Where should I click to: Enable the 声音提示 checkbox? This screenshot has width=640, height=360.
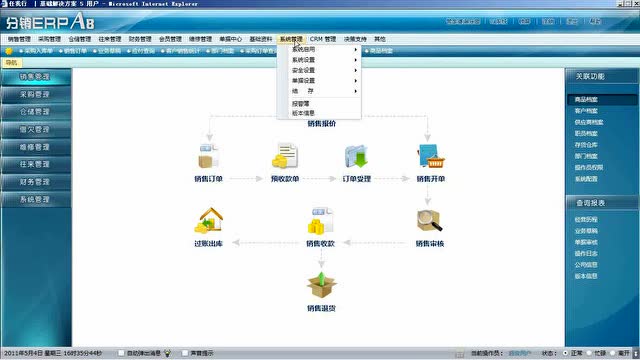point(184,353)
